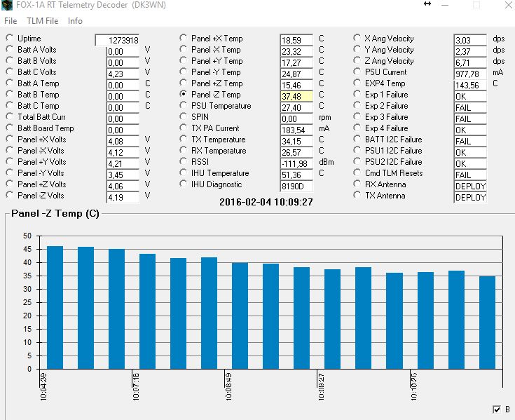Image resolution: width=515 pixels, height=420 pixels.
Task: Select the PSU Temperature radio button
Action: [184, 105]
